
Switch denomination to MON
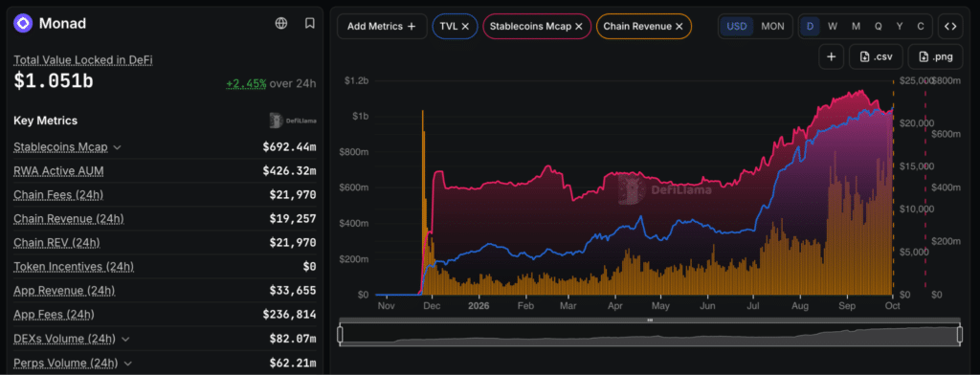click(772, 26)
